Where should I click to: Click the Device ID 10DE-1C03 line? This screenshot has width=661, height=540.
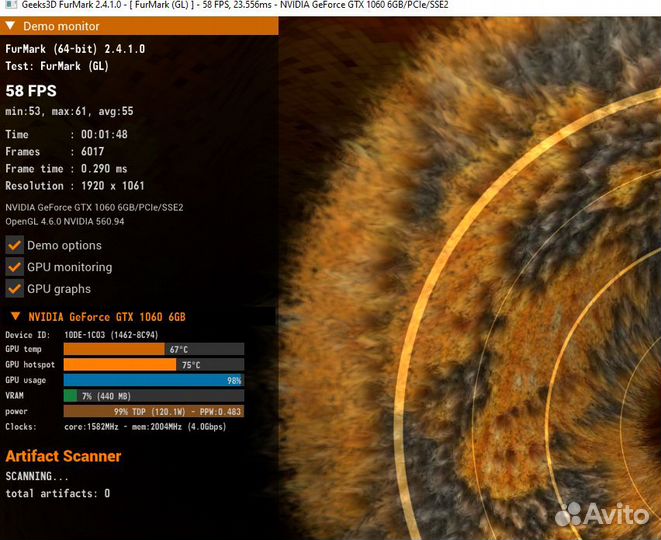click(81, 335)
